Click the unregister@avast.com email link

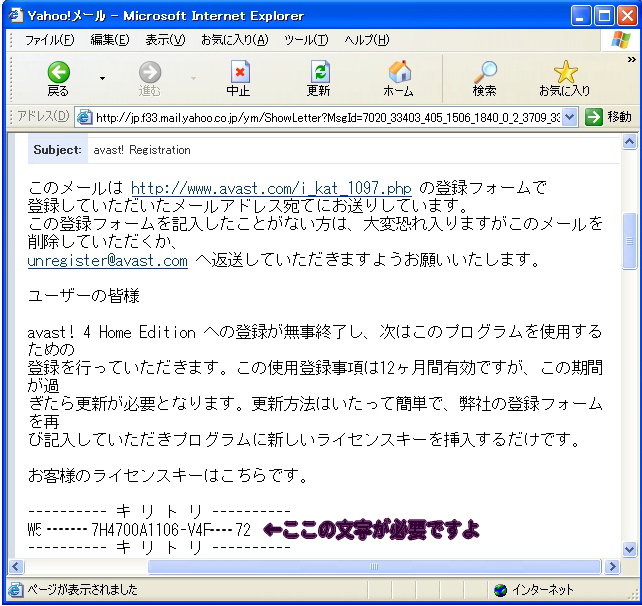pos(108,261)
